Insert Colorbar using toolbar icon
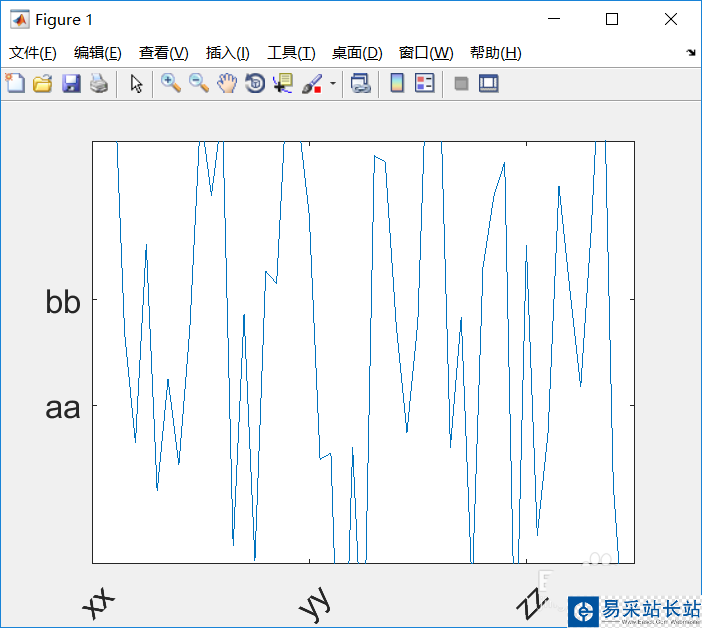The height and width of the screenshot is (628, 702). [x=397, y=83]
